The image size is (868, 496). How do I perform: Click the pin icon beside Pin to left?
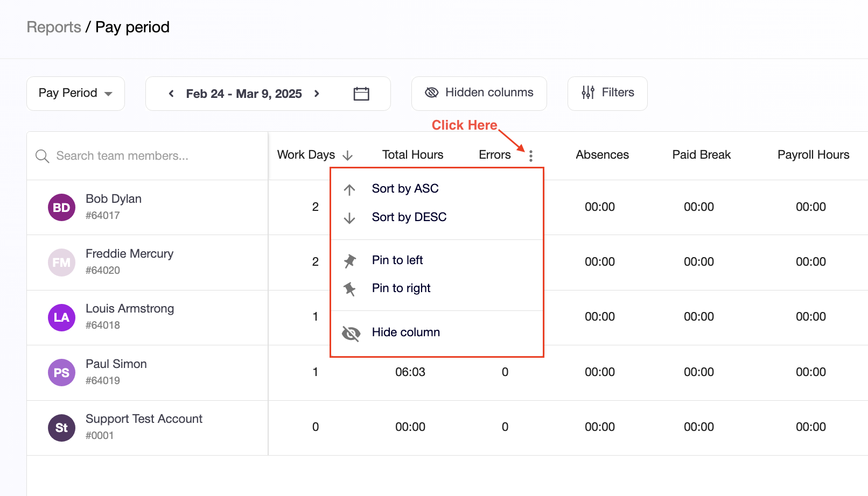[350, 261]
